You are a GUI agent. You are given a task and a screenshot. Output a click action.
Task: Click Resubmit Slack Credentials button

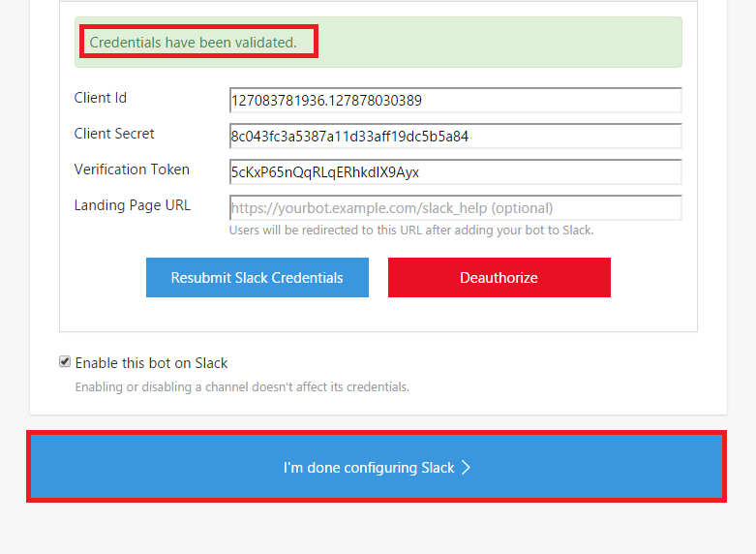[x=257, y=277]
